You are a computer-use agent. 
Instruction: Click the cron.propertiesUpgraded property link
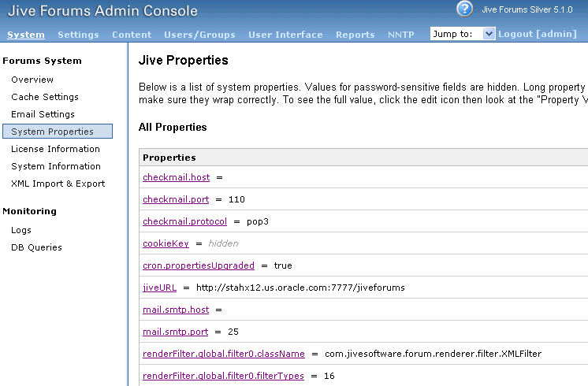tap(199, 265)
